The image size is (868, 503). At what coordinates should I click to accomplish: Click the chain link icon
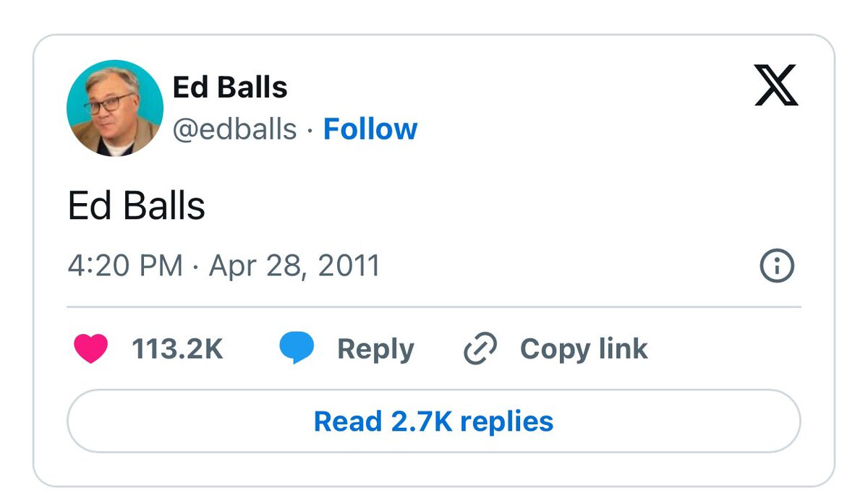pos(480,349)
